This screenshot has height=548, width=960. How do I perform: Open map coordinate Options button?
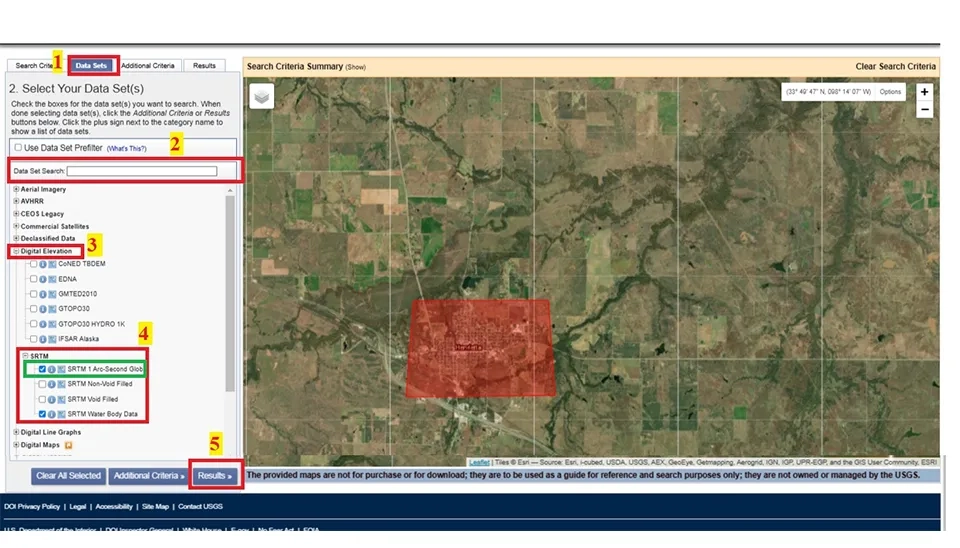(890, 92)
